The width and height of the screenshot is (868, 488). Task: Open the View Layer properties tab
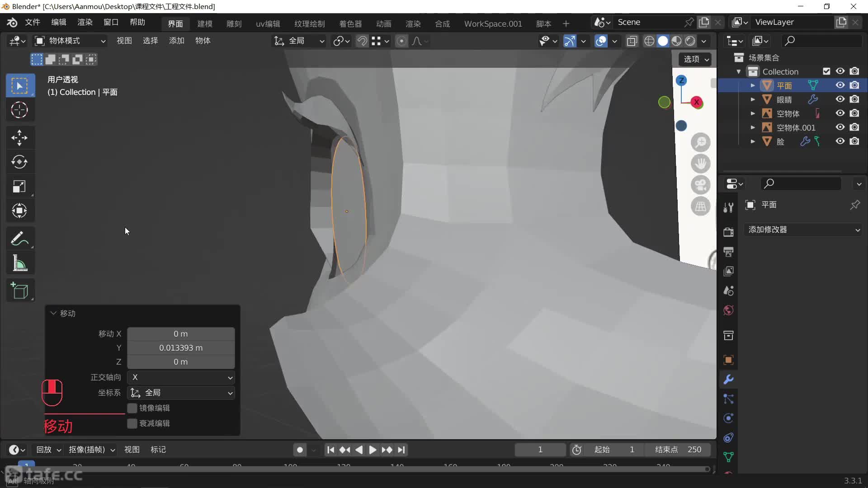[x=728, y=271]
